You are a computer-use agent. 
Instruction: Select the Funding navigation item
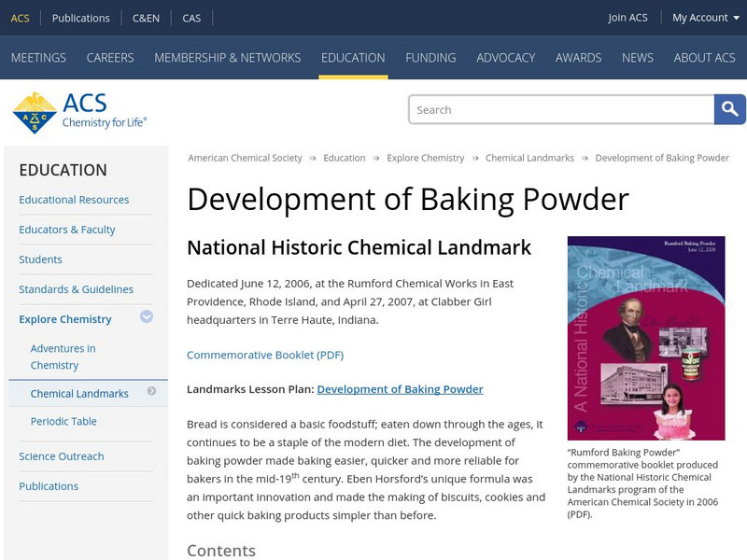click(430, 57)
